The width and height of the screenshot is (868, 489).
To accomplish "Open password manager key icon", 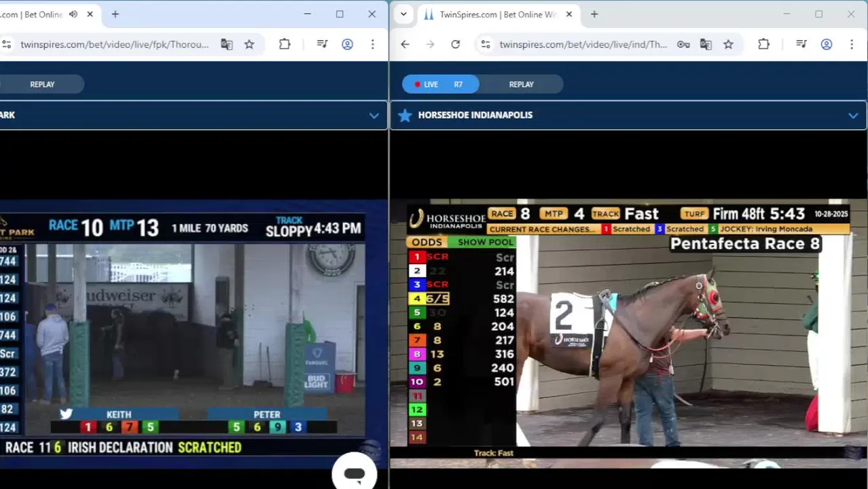I will [683, 44].
